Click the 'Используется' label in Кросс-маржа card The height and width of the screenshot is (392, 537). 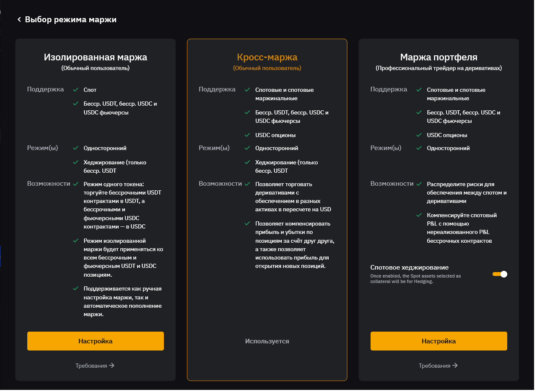coord(267,341)
